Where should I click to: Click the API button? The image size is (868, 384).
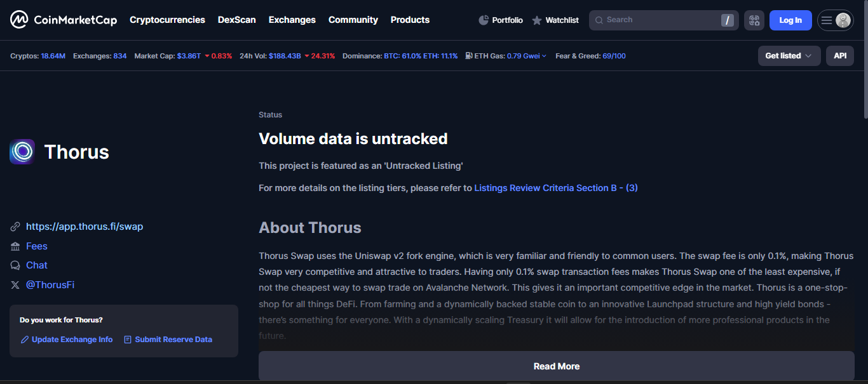pos(840,56)
